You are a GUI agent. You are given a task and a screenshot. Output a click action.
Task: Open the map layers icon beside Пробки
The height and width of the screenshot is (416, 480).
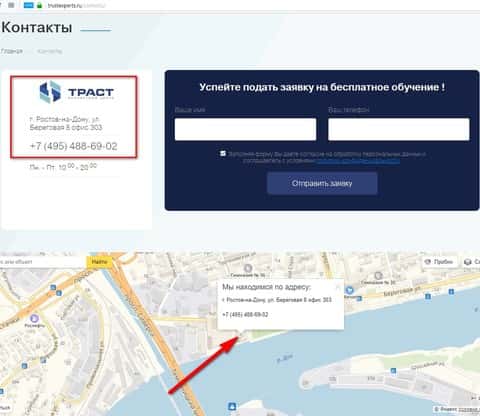point(468,262)
